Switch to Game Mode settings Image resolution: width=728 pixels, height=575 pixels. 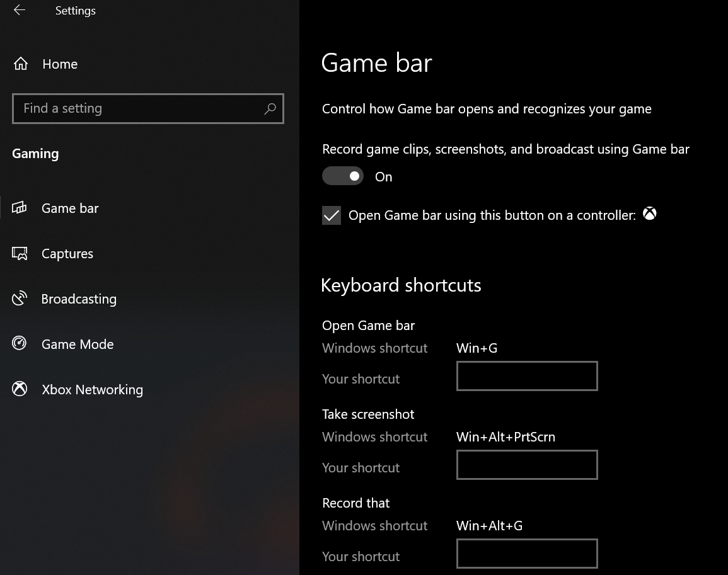click(78, 344)
